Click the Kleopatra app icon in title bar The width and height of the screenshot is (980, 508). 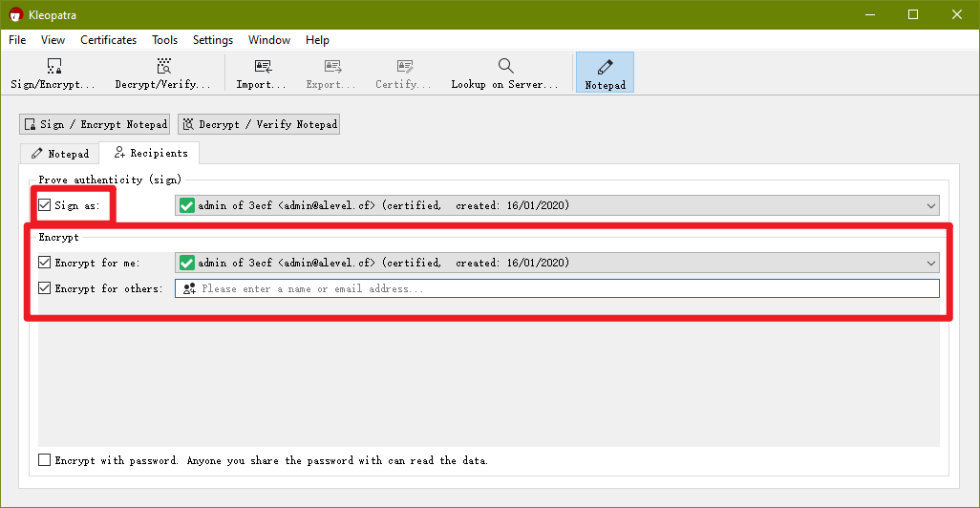click(15, 14)
